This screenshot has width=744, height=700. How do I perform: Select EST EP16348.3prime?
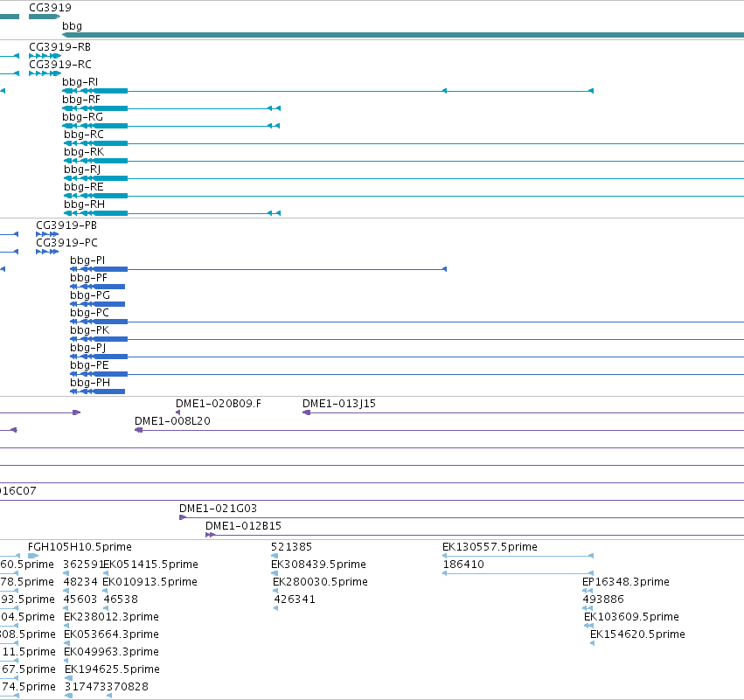point(626,582)
